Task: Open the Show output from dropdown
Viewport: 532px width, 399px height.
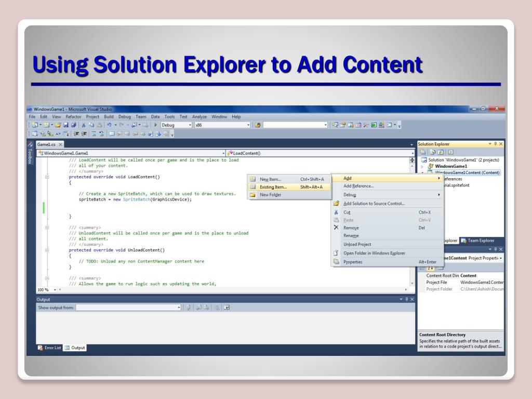Action: click(x=179, y=308)
